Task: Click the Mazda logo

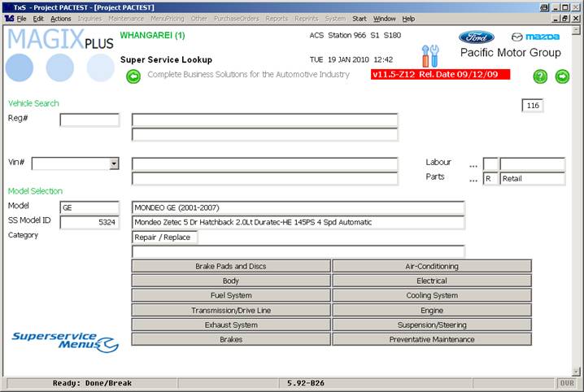Action: 535,37
